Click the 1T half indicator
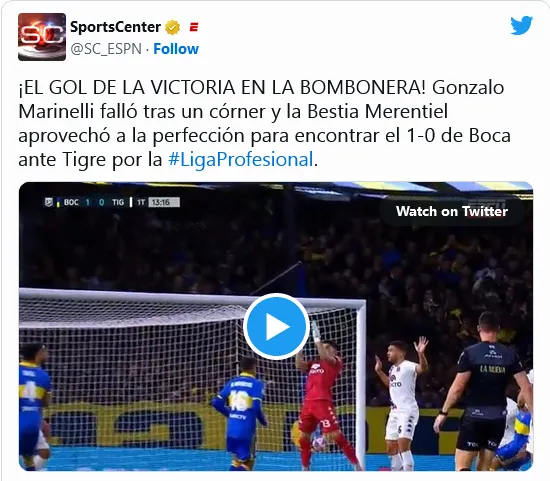Viewport: 550px width, 481px height. pos(141,202)
